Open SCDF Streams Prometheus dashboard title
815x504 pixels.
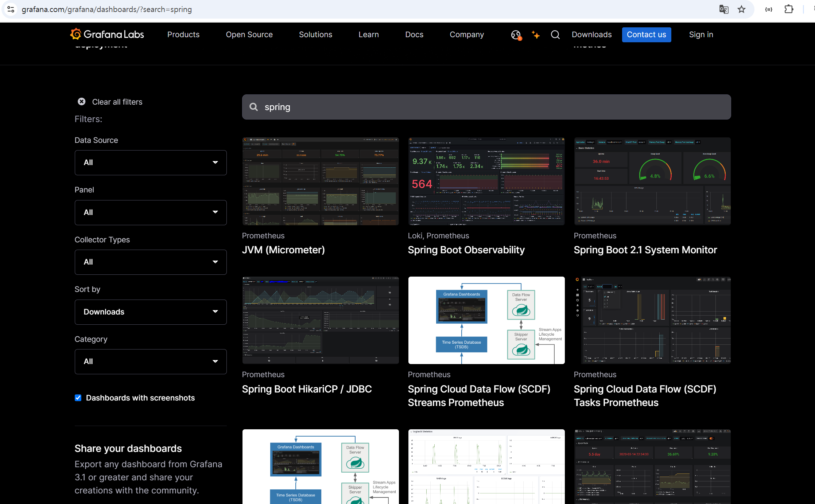coord(479,396)
